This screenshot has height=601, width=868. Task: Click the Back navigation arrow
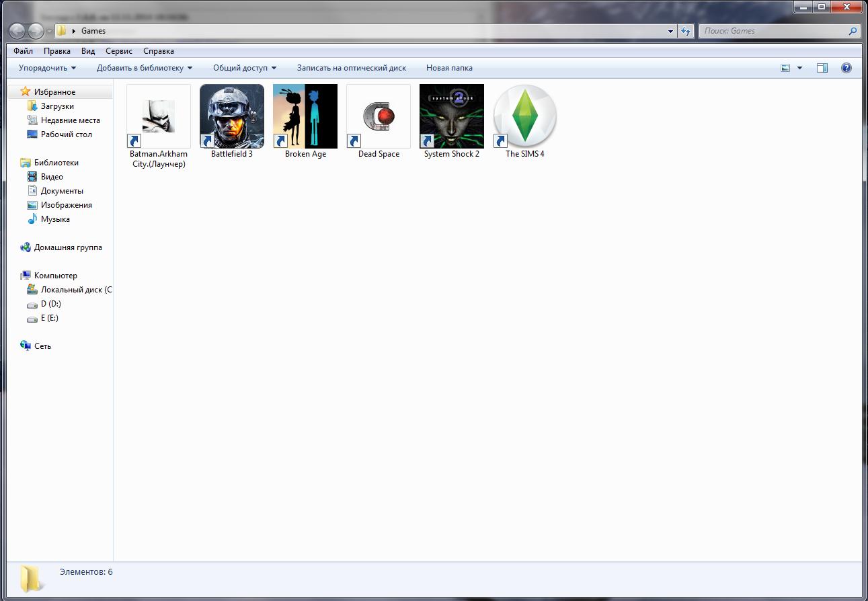(x=17, y=31)
